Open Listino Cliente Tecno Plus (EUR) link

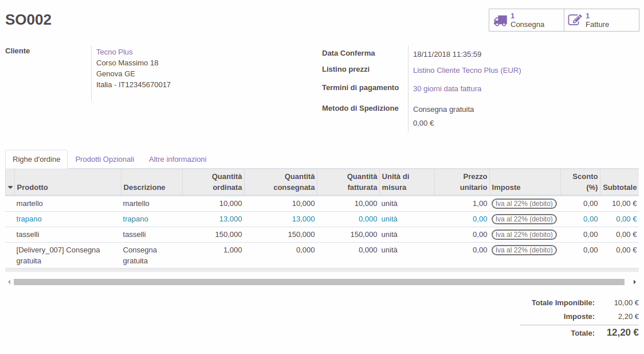(x=467, y=71)
